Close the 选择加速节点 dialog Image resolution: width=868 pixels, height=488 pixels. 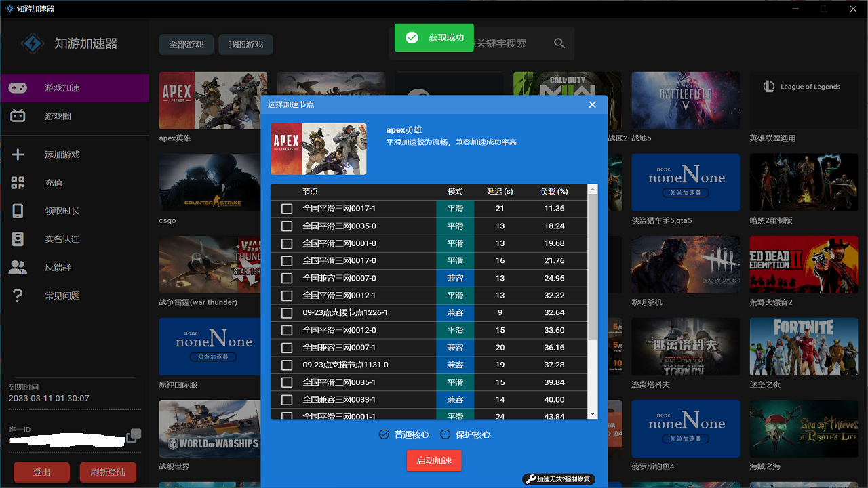592,104
